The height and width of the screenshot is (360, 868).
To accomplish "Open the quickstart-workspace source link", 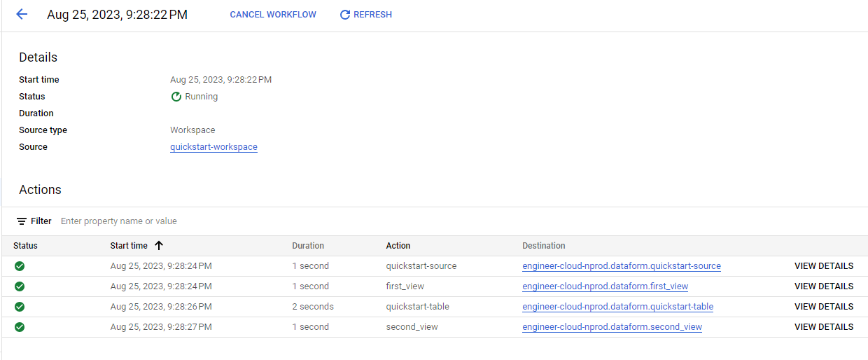I will coord(213,147).
